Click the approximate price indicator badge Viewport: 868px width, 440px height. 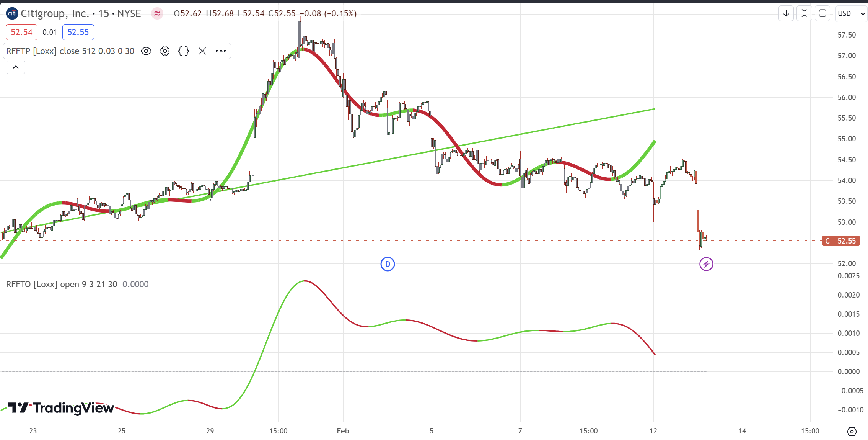157,14
